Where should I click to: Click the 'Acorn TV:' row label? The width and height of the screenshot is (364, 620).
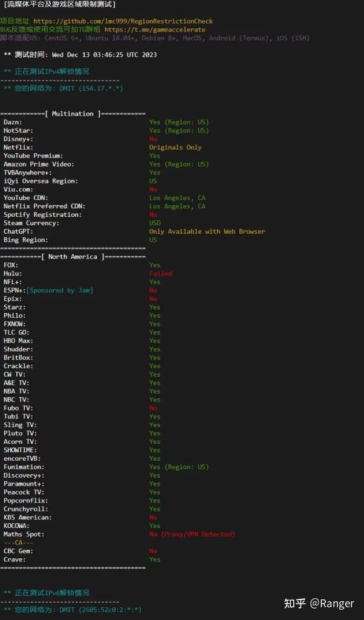[x=20, y=441]
